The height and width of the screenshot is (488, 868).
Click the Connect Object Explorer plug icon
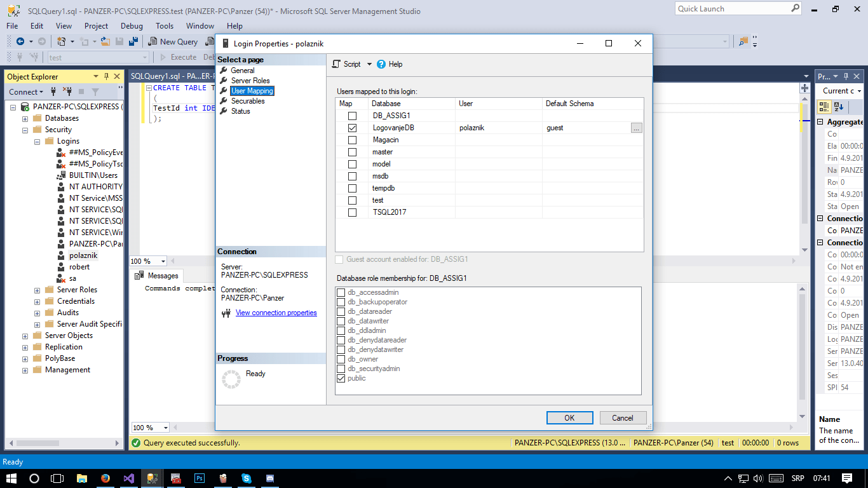[53, 91]
